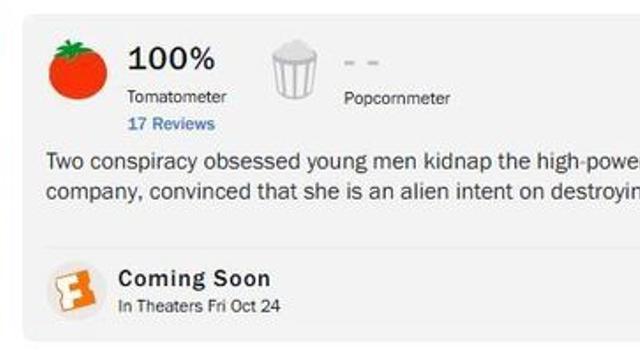Click the Popcornmeter label text
The width and height of the screenshot is (640, 360).
tap(397, 98)
